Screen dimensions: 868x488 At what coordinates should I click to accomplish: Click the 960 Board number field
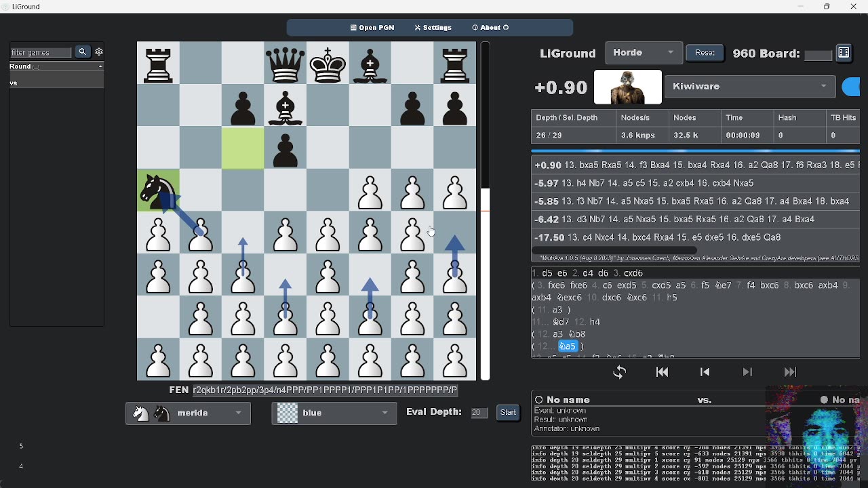point(818,54)
